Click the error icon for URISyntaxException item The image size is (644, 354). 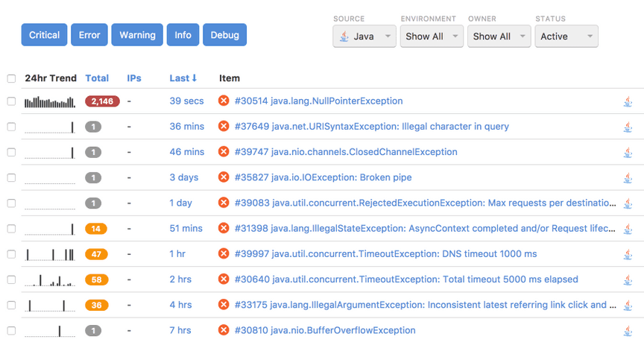(224, 126)
